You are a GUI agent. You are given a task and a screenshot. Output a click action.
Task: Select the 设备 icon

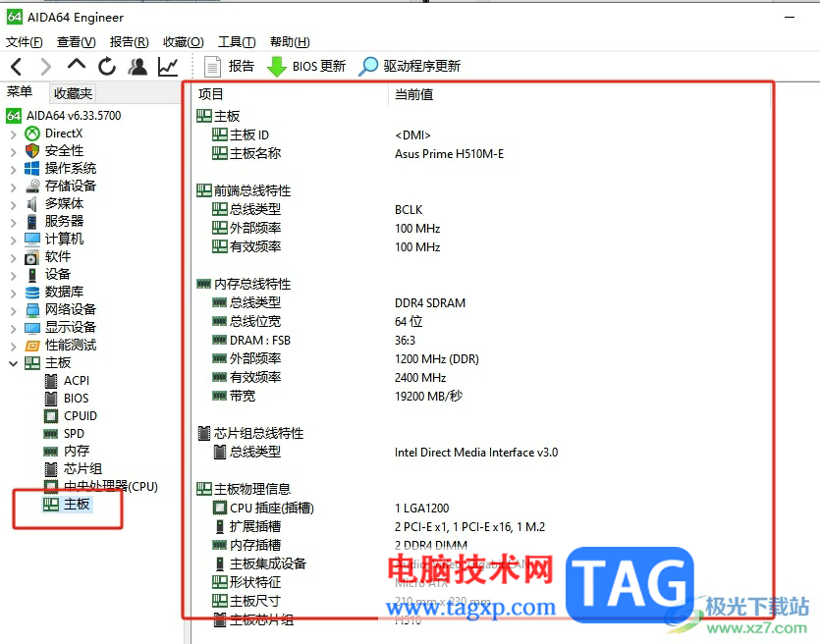coord(32,275)
